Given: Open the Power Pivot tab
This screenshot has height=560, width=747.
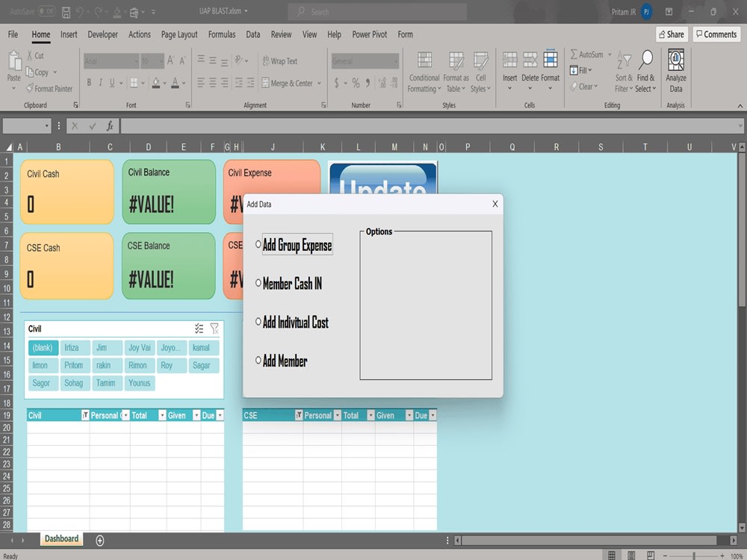Looking at the screenshot, I should coord(365,34).
